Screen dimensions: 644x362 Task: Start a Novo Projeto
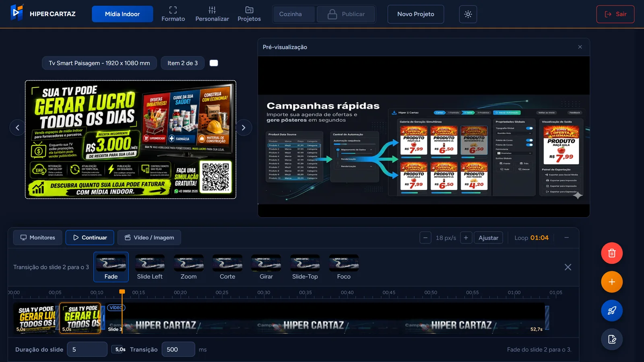[416, 14]
